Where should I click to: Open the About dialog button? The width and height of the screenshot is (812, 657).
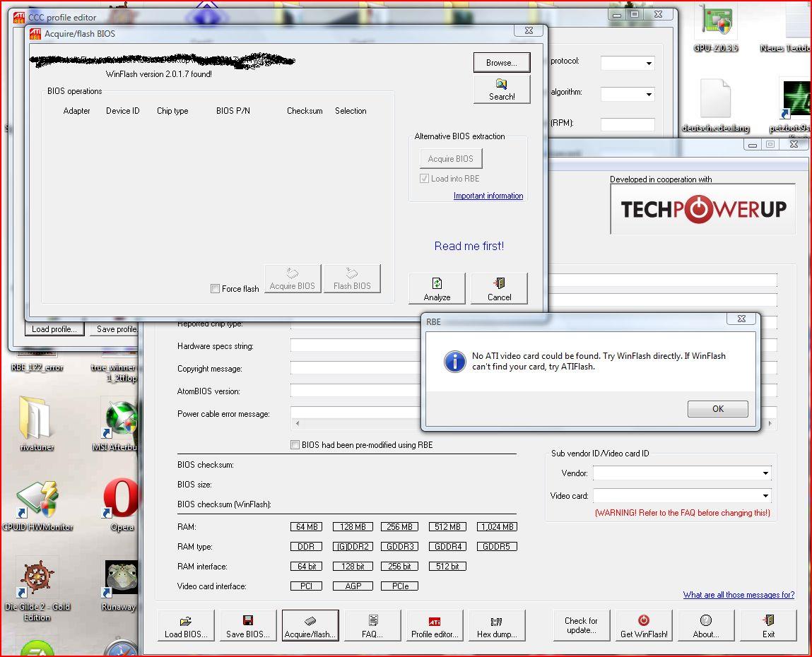(706, 626)
